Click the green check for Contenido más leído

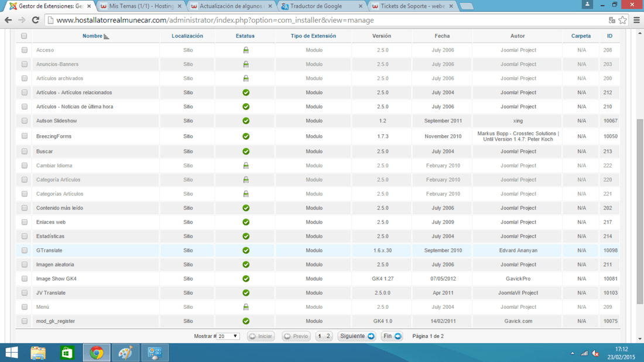246,208
